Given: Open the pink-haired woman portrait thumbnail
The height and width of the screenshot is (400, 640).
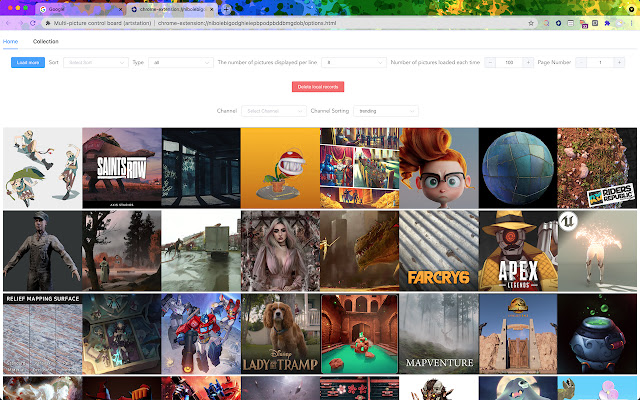Looking at the screenshot, I should tap(280, 251).
